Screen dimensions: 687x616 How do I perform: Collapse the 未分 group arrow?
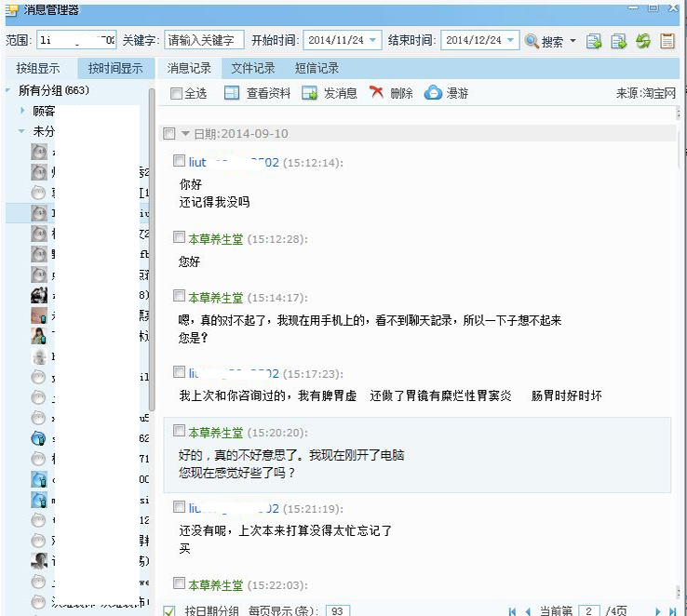pyautogui.click(x=22, y=131)
